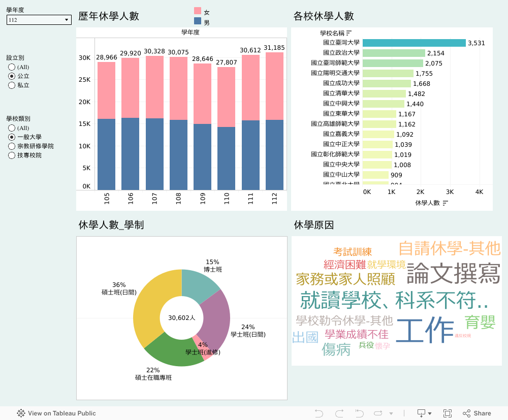The image size is (508, 420).
Task: Click sort icon next to 學校名稱 header
Action: click(349, 33)
